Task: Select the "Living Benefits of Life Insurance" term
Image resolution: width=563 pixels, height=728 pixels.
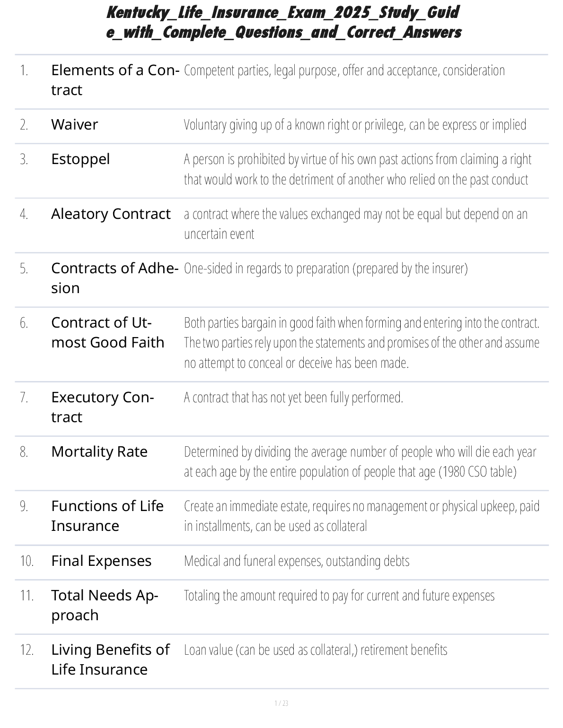Action: pos(110,659)
